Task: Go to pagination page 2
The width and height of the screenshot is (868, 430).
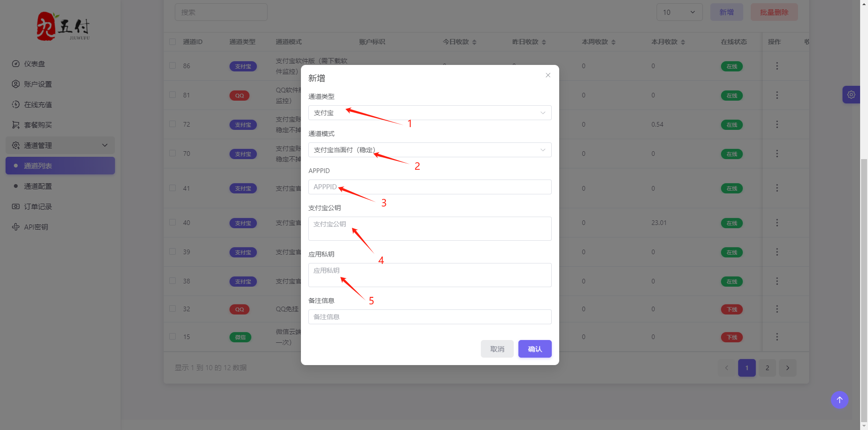Action: (767, 368)
